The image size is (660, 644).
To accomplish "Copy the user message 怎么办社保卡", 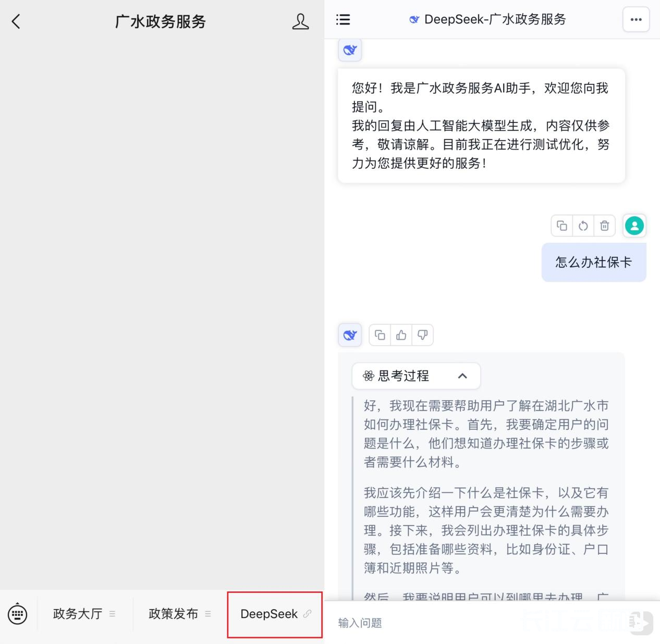I will click(x=562, y=226).
